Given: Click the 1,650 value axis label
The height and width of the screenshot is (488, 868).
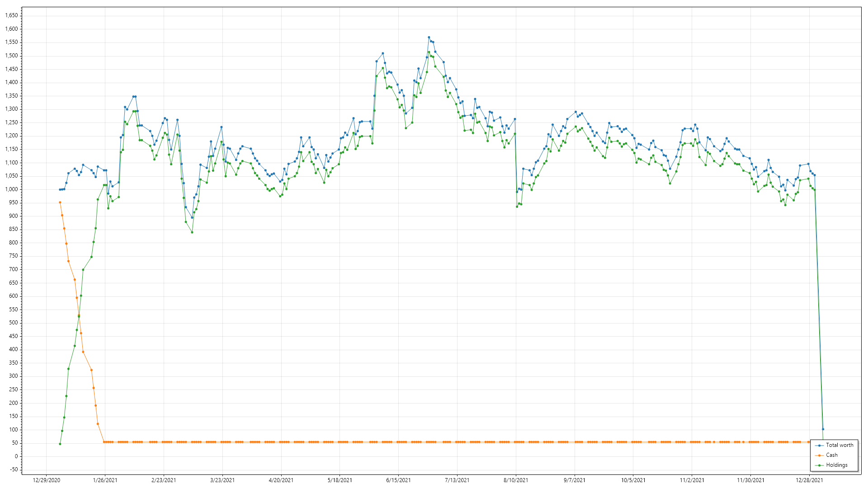Looking at the screenshot, I should pyautogui.click(x=11, y=15).
